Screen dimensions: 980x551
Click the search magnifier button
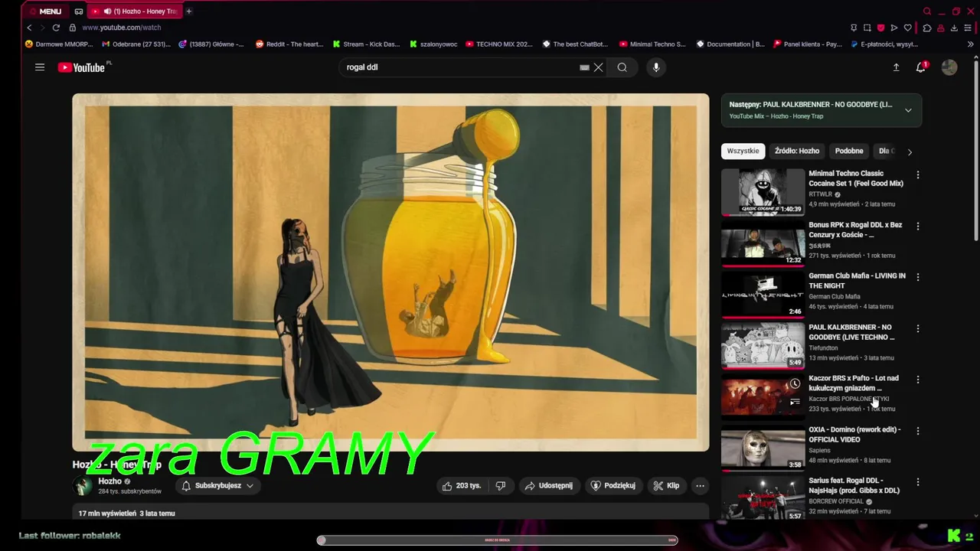click(622, 67)
